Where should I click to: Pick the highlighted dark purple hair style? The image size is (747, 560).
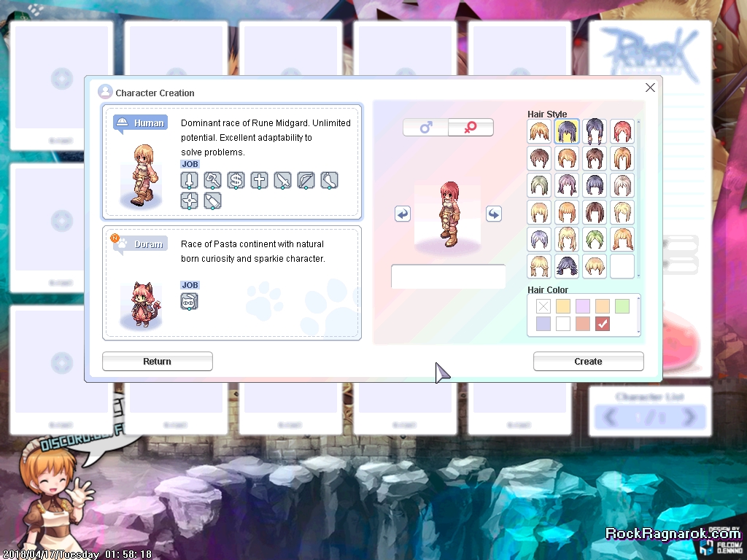[x=567, y=131]
